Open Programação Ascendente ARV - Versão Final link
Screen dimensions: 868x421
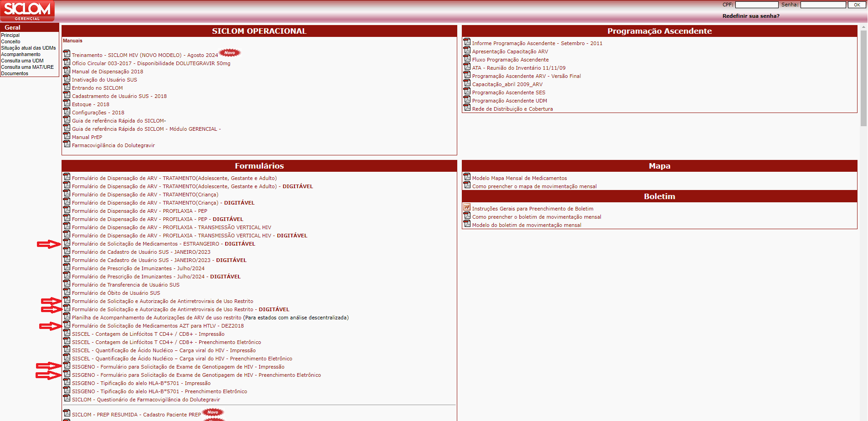[527, 76]
